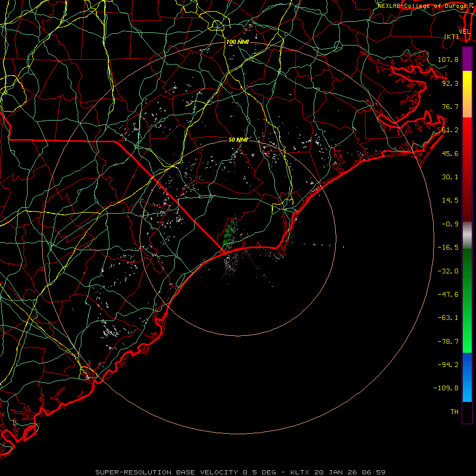
Task: Click the 'SUPER-RESOLUTION BASE VELOCITY 0.5 DEG' caption
Action: [x=186, y=472]
